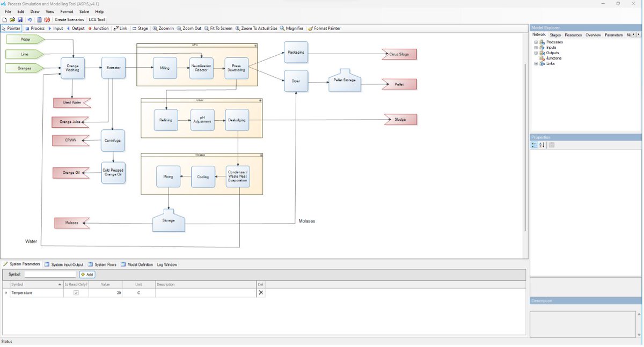The image size is (644, 347).
Task: Collapse the OPW stage group box
Action: 255,46
